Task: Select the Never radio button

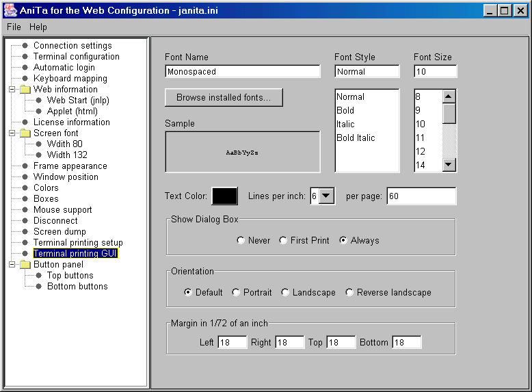Action: coord(241,241)
